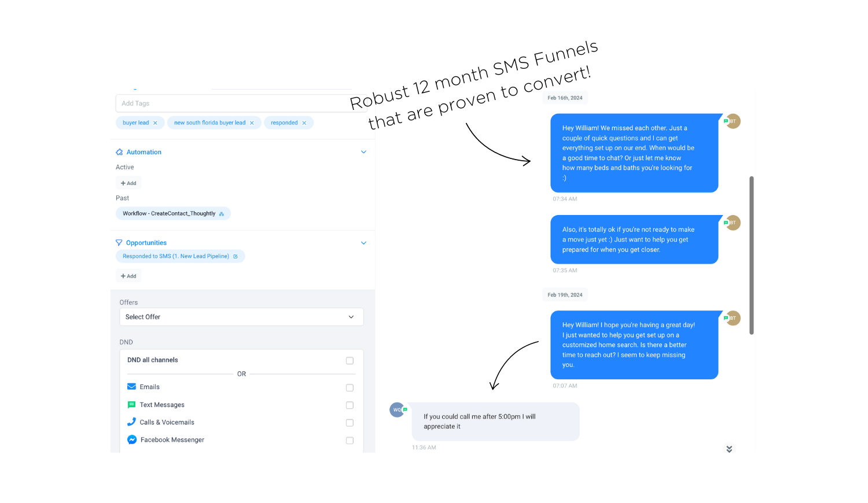The height and width of the screenshot is (503, 868).
Task: Open the Select Offer dropdown
Action: pyautogui.click(x=241, y=317)
